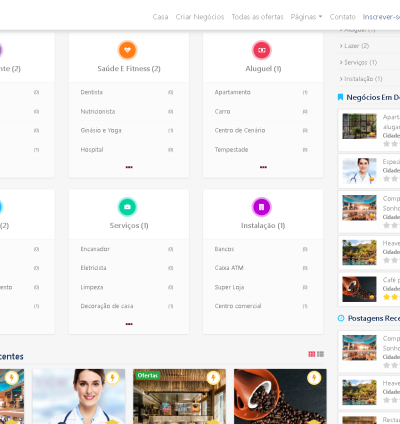Open resort thumbnail in recent posts

point(359,392)
